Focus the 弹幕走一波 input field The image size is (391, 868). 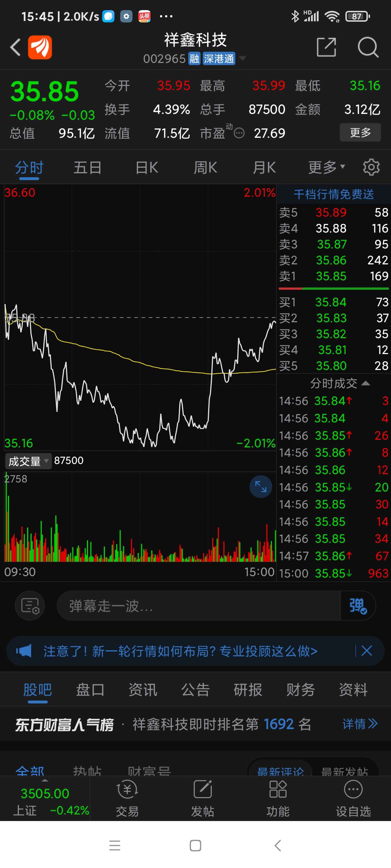coord(199,605)
